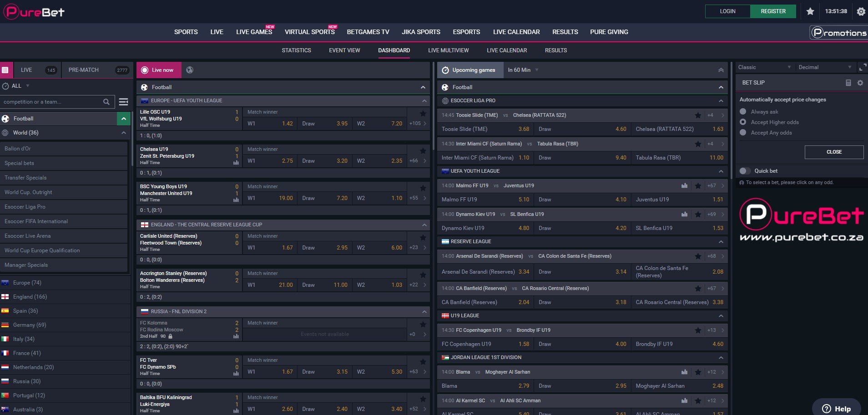This screenshot has width=868, height=415.
Task: Select the Accept Any odds option
Action: click(743, 132)
